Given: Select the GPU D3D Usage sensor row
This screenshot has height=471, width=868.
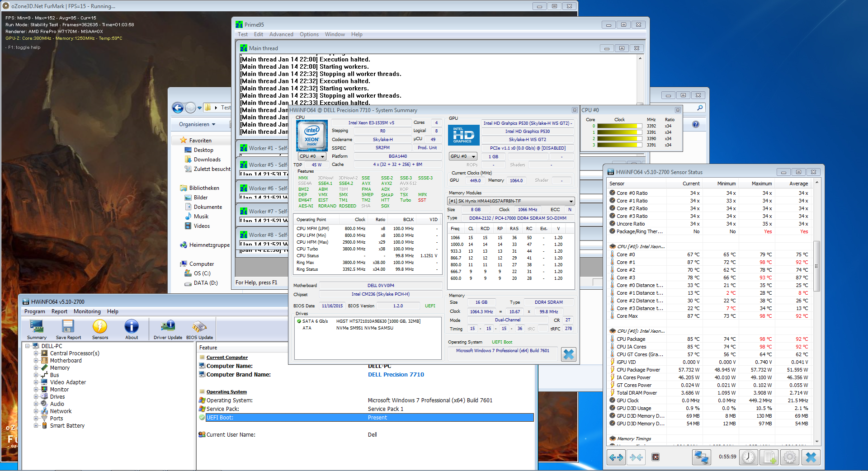Looking at the screenshot, I should tap(709, 408).
